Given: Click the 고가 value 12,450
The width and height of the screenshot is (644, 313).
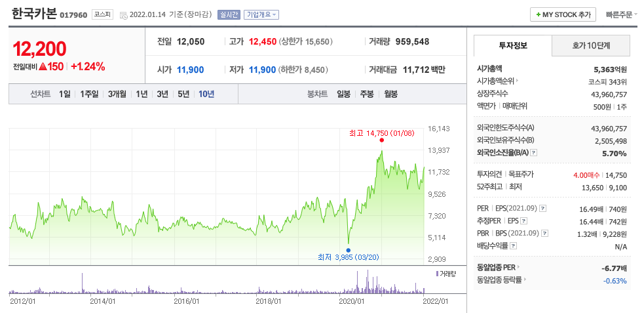Looking at the screenshot, I should [263, 41].
